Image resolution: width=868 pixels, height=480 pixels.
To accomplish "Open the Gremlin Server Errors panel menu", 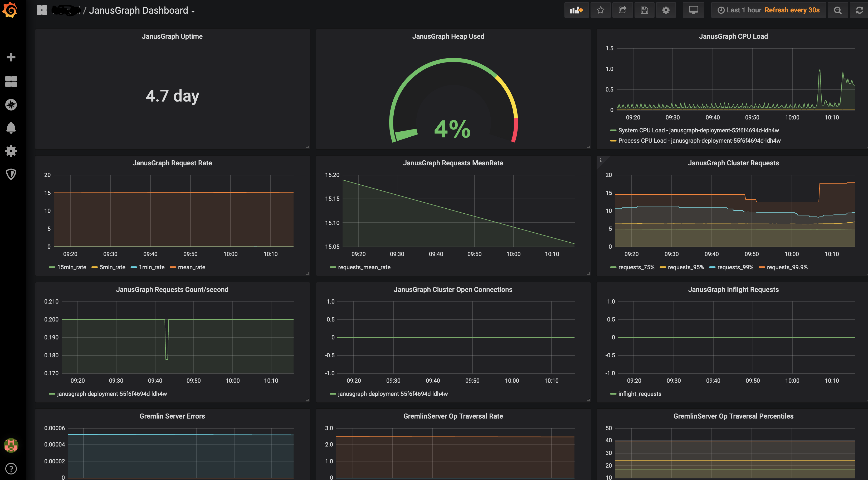I will [172, 416].
